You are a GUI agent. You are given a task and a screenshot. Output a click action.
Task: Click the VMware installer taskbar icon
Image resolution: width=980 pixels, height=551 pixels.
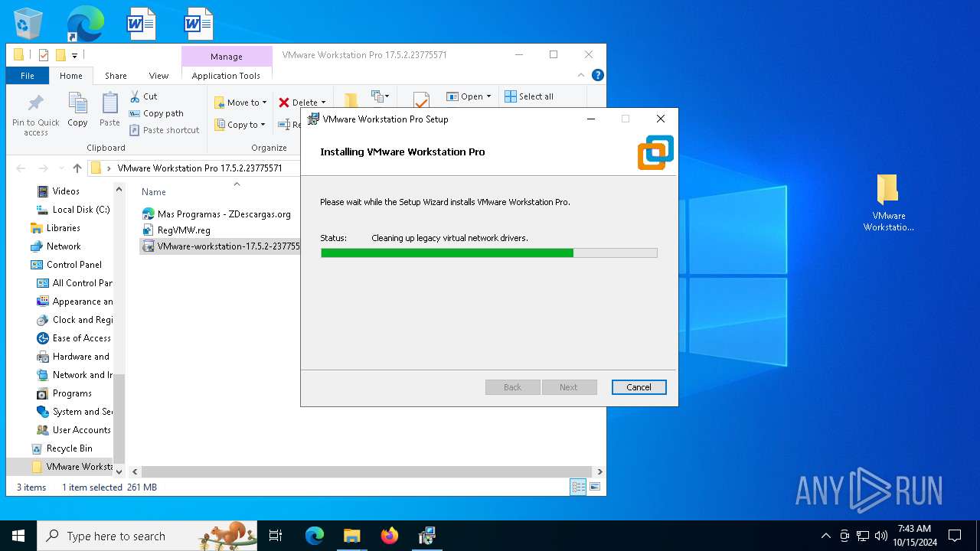[x=426, y=536]
